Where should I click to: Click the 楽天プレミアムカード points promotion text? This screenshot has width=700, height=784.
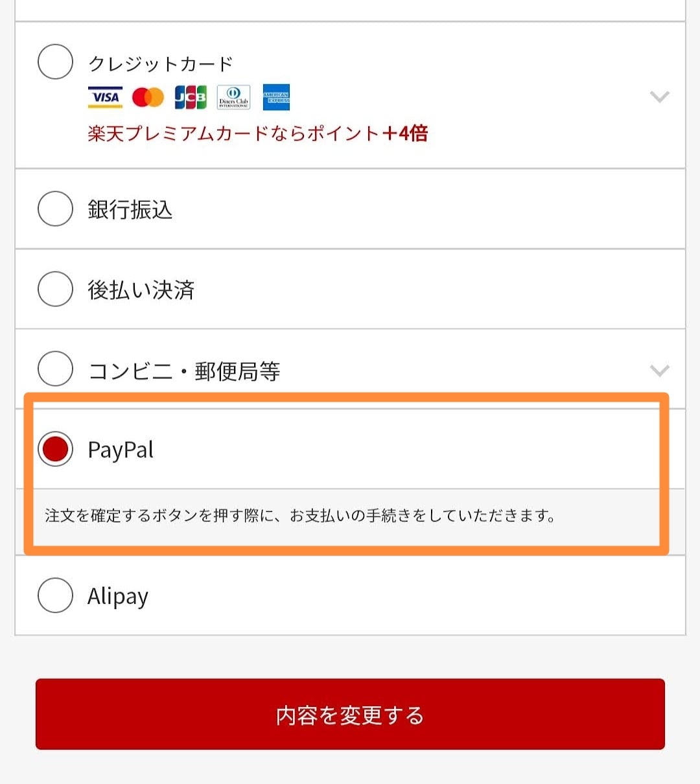257,133
